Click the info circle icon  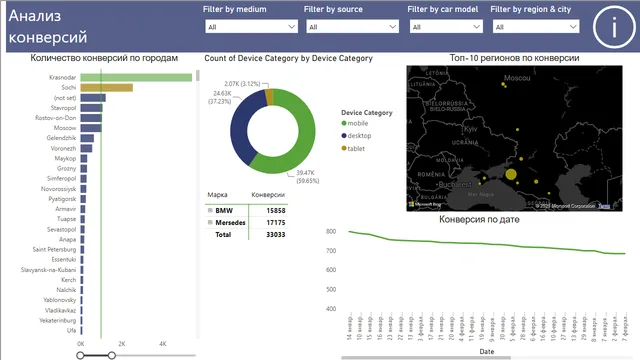[x=614, y=27]
